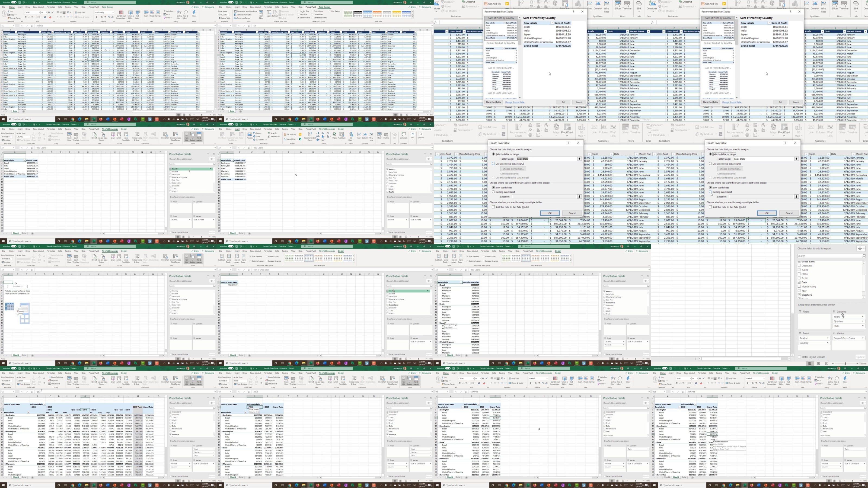Click zoom slider handle in enlarged status bar
The image size is (868, 488).
pyautogui.click(x=845, y=363)
